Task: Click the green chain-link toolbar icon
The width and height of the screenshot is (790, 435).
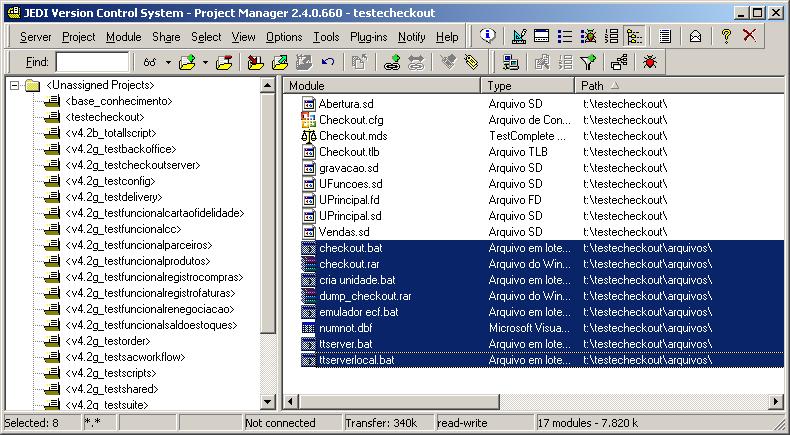Action: click(392, 63)
